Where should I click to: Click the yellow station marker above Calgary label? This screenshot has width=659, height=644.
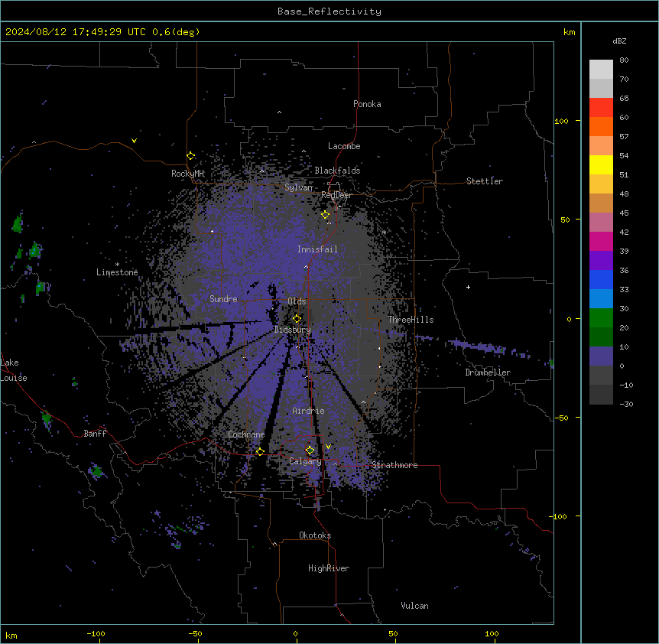coord(310,450)
